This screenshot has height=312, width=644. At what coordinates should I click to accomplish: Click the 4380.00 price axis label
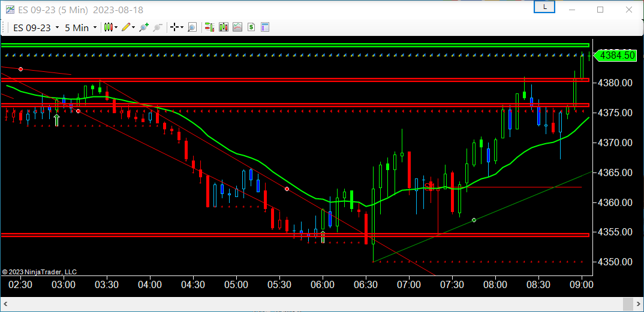pos(615,83)
